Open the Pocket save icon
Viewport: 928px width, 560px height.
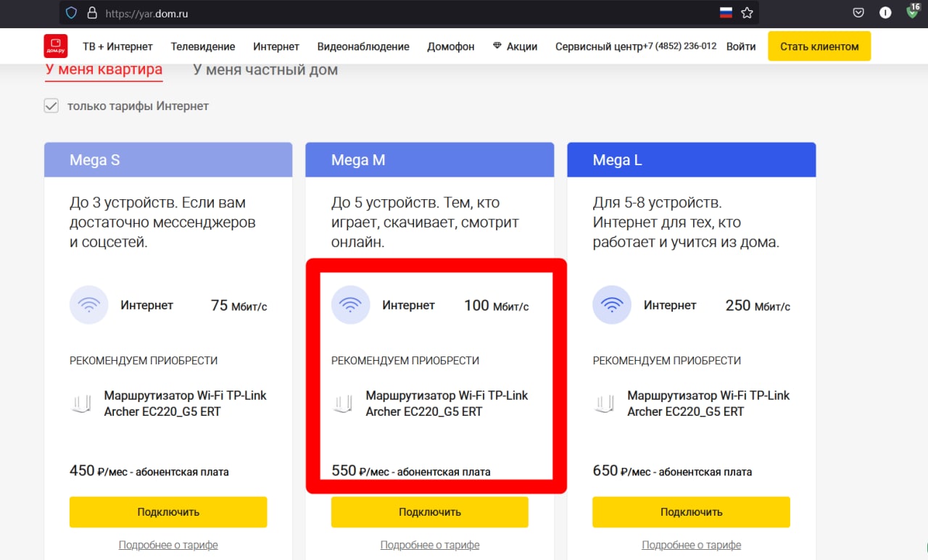click(858, 12)
